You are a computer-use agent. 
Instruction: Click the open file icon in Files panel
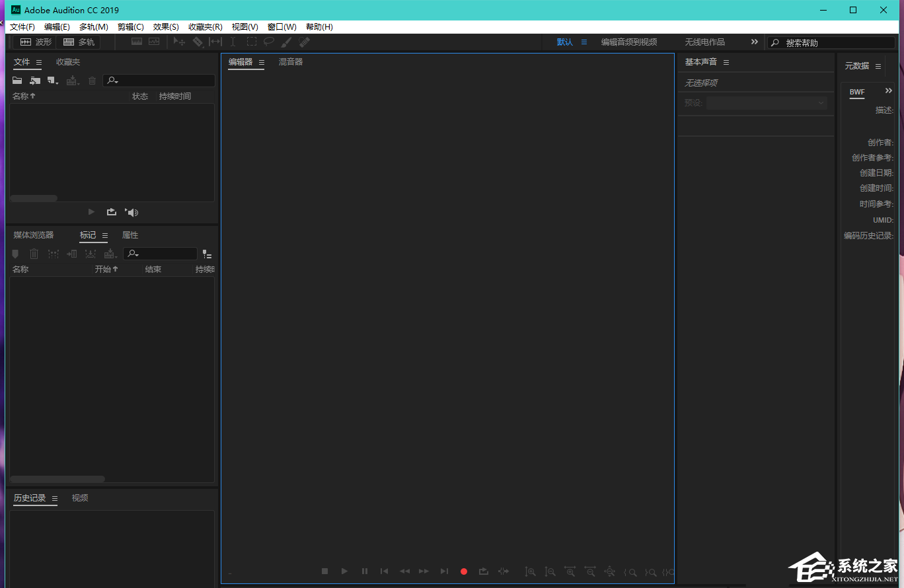17,80
